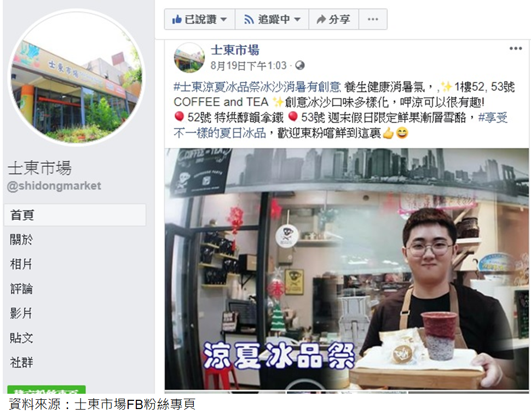The height and width of the screenshot is (420, 531).
Task: Open 影片 in the sidebar
Action: coord(21,313)
